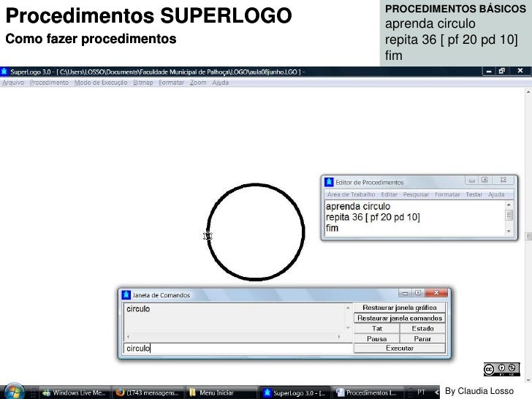Open the Formatar menu in main window
Image resolution: width=532 pixels, height=399 pixels.
171,83
